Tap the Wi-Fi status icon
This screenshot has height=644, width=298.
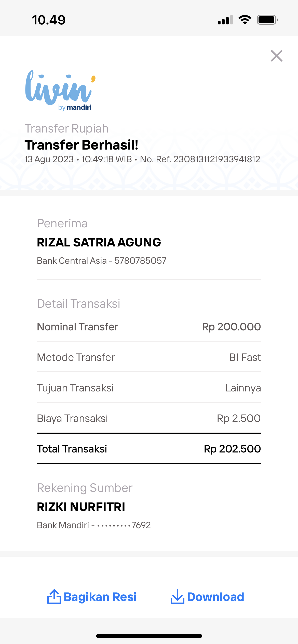click(x=245, y=20)
